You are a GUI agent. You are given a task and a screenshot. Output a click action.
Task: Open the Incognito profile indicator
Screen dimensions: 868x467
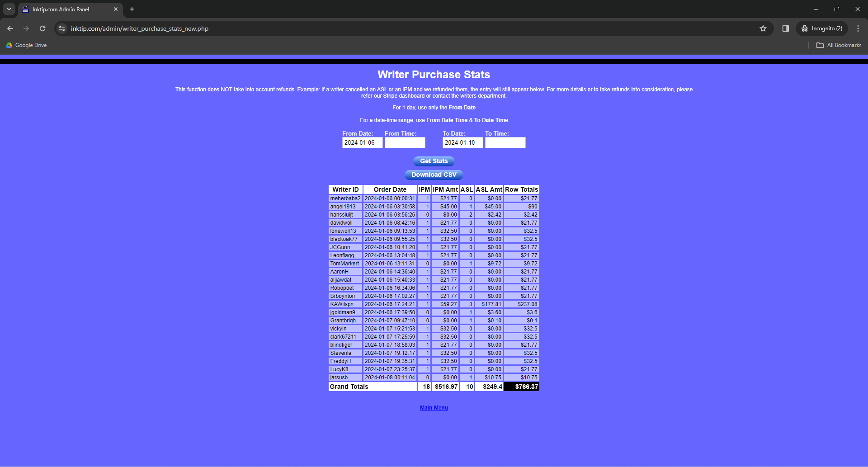click(822, 28)
